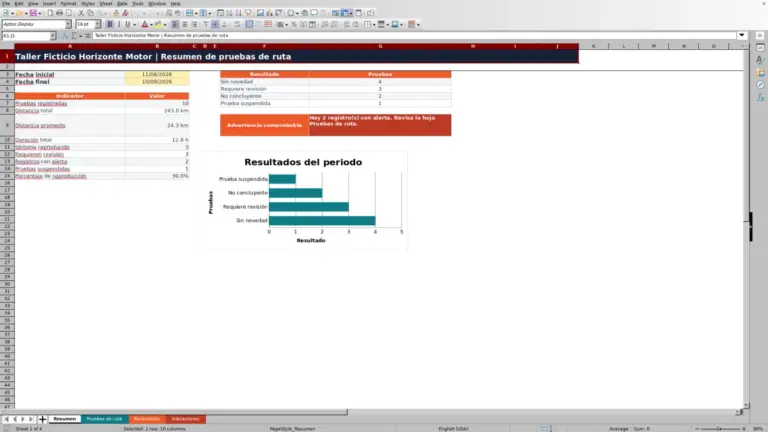Click the Font Color red A swatch
Image resolution: width=768 pixels, height=432 pixels.
coord(144,24)
